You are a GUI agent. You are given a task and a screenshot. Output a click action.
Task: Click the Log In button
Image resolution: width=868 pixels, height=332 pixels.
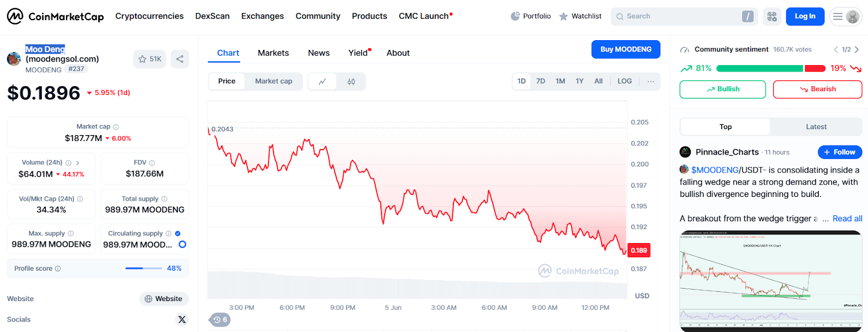(805, 16)
